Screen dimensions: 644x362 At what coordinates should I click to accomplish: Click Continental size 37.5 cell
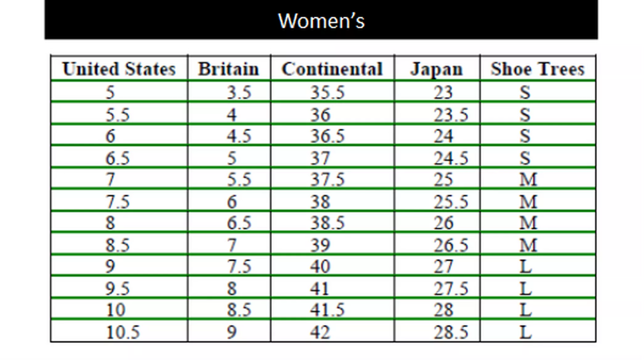coord(328,179)
